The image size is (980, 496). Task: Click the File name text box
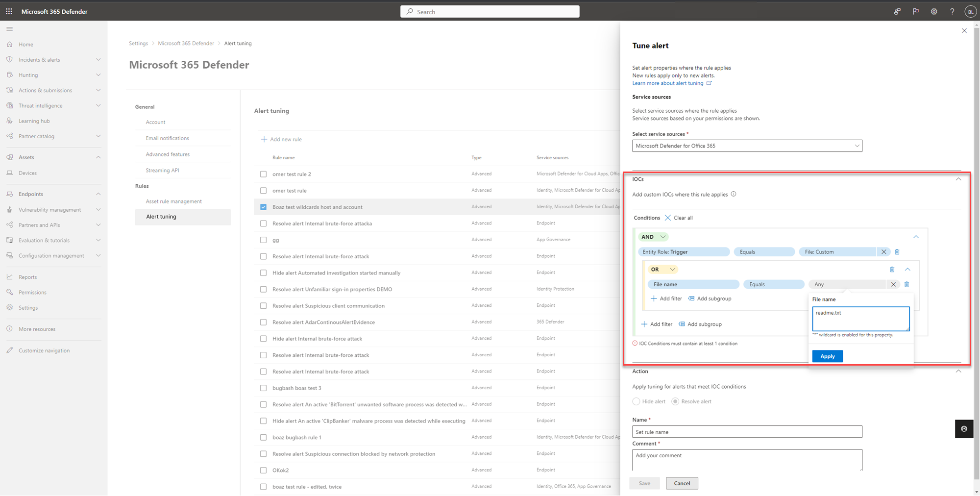[860, 319]
